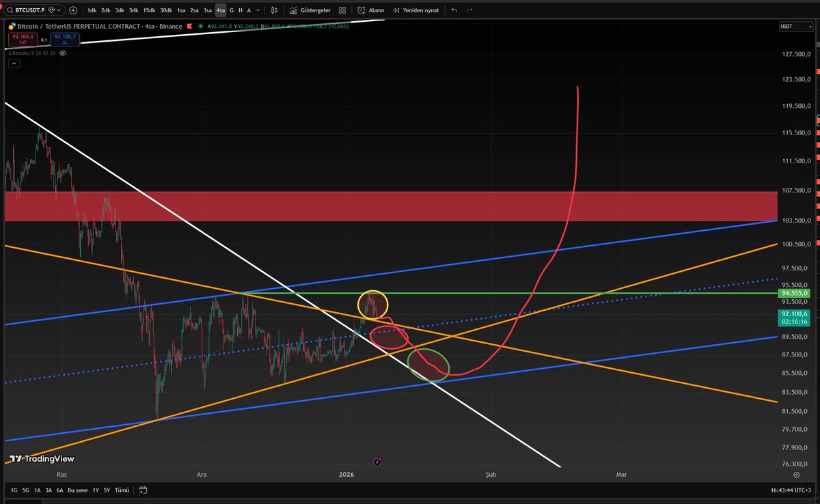Viewport: 820px width, 504px height.
Task: Set range to Tümü
Action: coord(122,490)
